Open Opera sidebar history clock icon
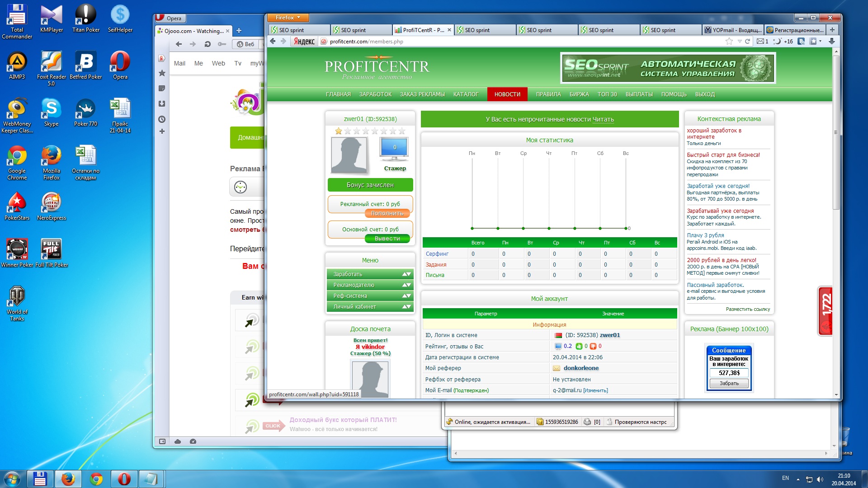868x488 pixels. point(162,119)
